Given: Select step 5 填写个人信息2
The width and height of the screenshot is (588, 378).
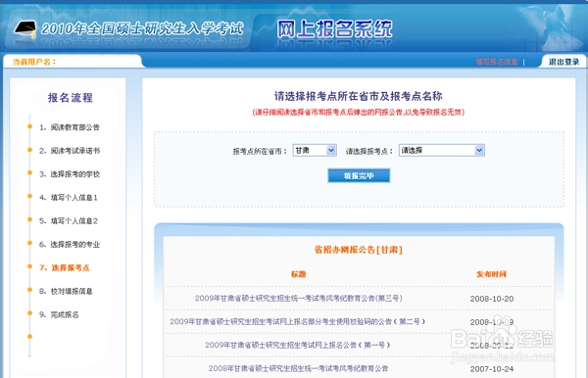Looking at the screenshot, I should tap(69, 221).
